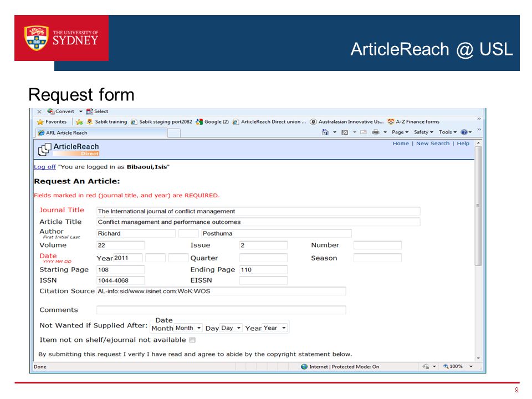
Task: Click the Home page icon
Action: point(325,132)
